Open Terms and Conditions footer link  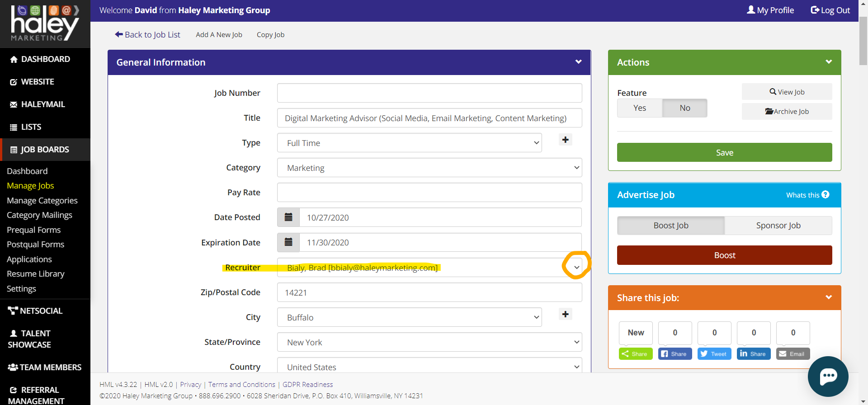[241, 385]
